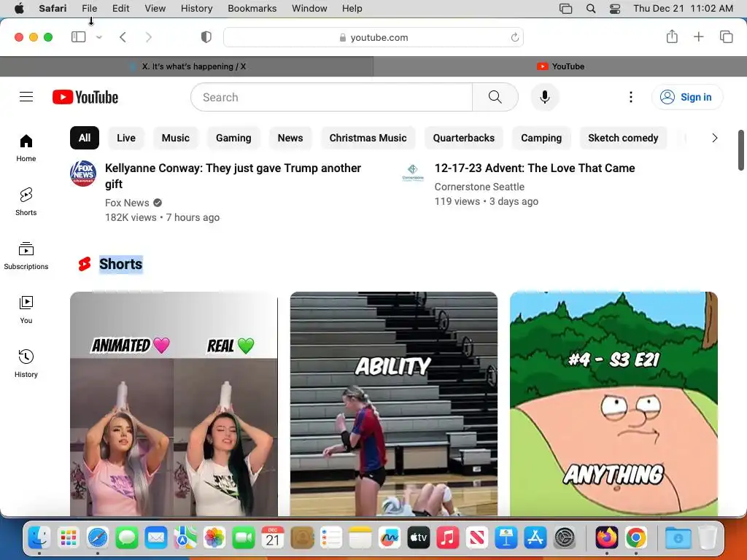Click the search magnifier button on YouTube
Image resolution: width=747 pixels, height=560 pixels.
[x=495, y=97]
